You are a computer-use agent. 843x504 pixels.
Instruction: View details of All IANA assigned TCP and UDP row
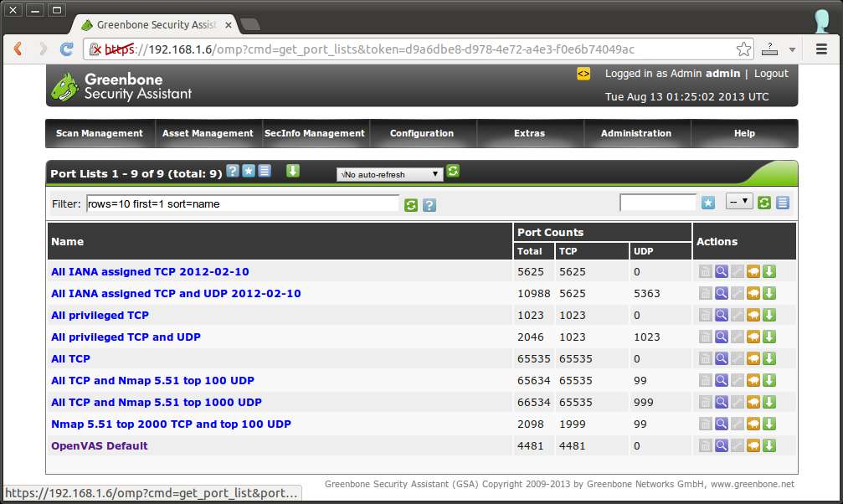pyautogui.click(x=722, y=293)
